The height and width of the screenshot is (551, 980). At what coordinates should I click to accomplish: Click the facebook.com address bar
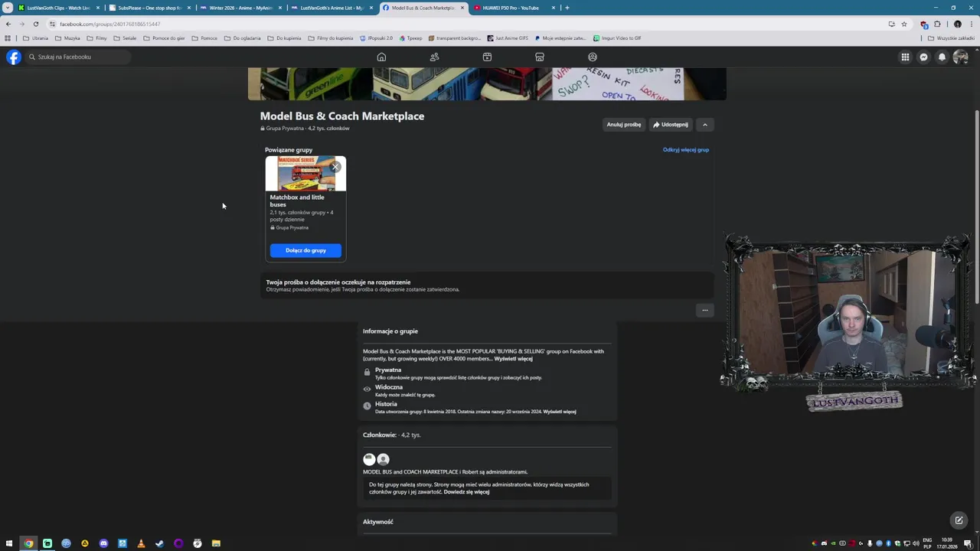click(459, 24)
